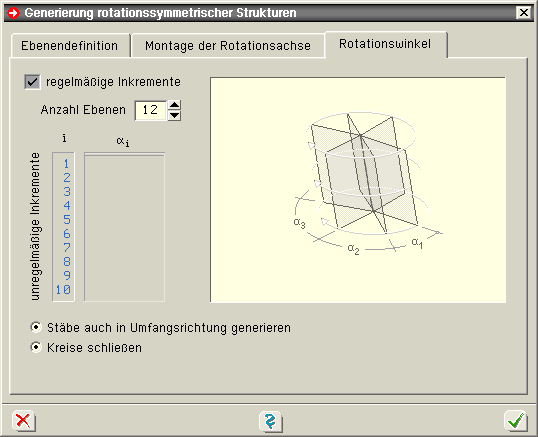
Task: Decrease Anzahl Ebenen with down arrow
Action: tap(175, 116)
